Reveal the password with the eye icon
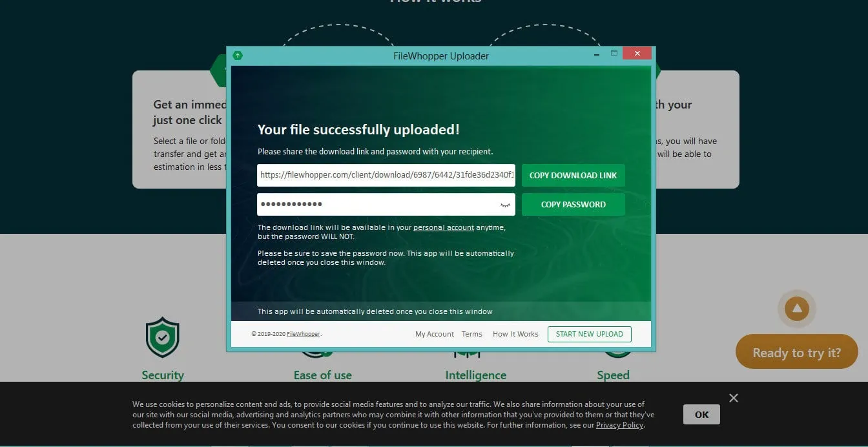The image size is (868, 447). point(505,205)
